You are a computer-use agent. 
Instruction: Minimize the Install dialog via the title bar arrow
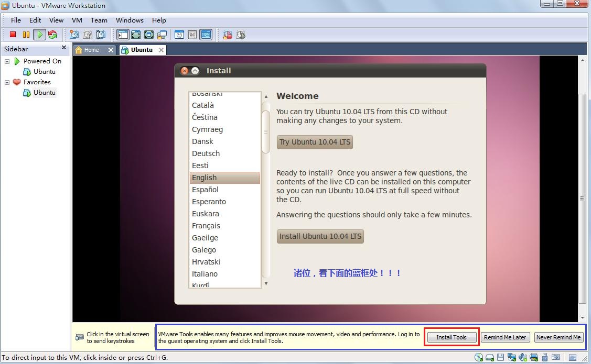coord(195,70)
